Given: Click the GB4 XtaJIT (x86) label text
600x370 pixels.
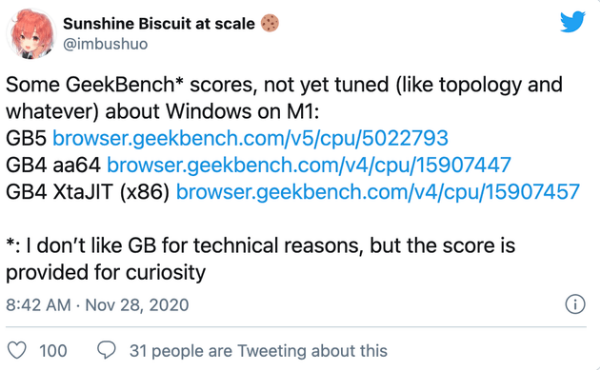Looking at the screenshot, I should pyautogui.click(x=88, y=192).
